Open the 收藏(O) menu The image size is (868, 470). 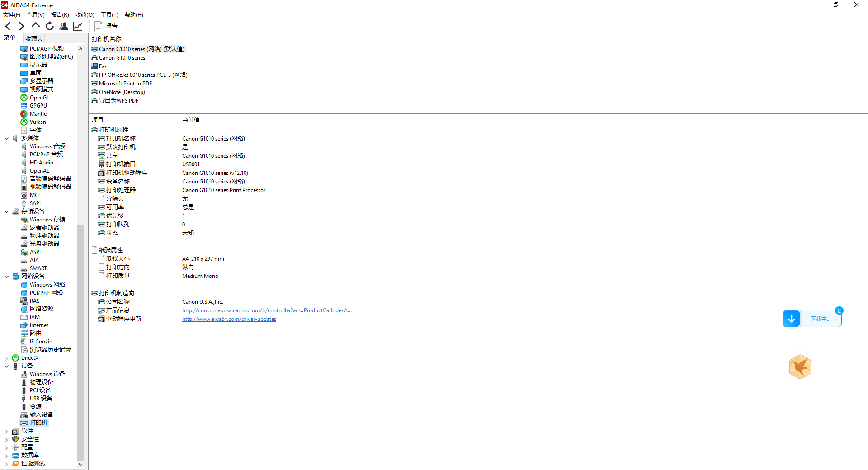(85, 15)
